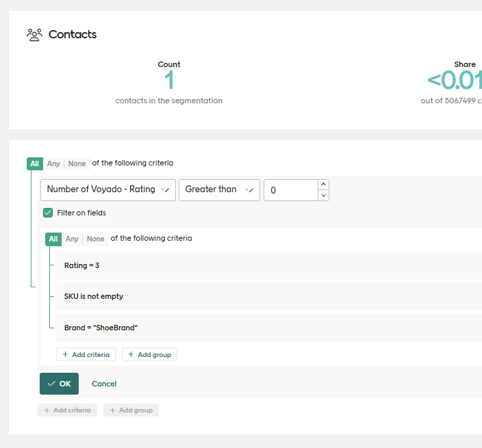Click Add group in the nested filter group
482x448 pixels.
(149, 355)
